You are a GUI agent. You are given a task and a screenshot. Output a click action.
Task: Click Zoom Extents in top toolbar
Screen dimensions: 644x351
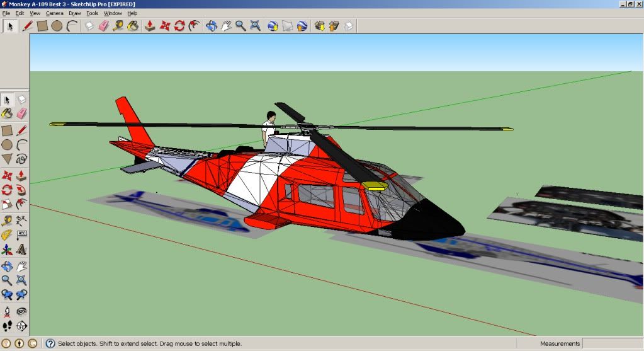255,26
